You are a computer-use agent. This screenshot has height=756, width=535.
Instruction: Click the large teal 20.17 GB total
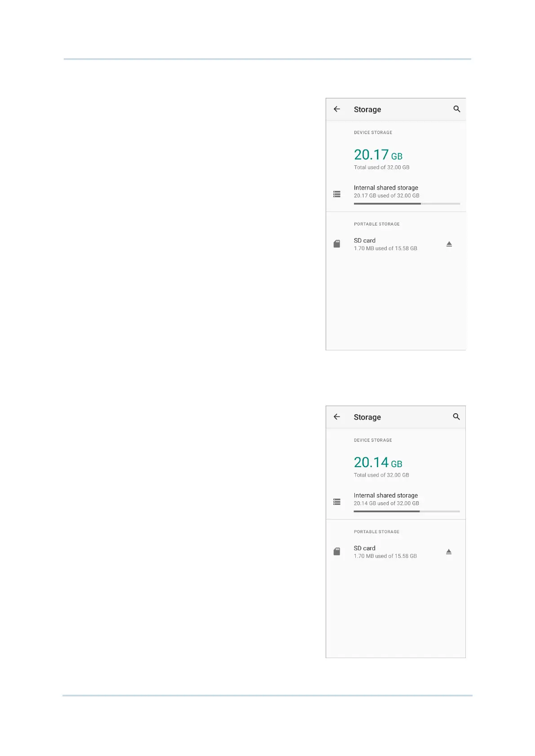click(378, 155)
